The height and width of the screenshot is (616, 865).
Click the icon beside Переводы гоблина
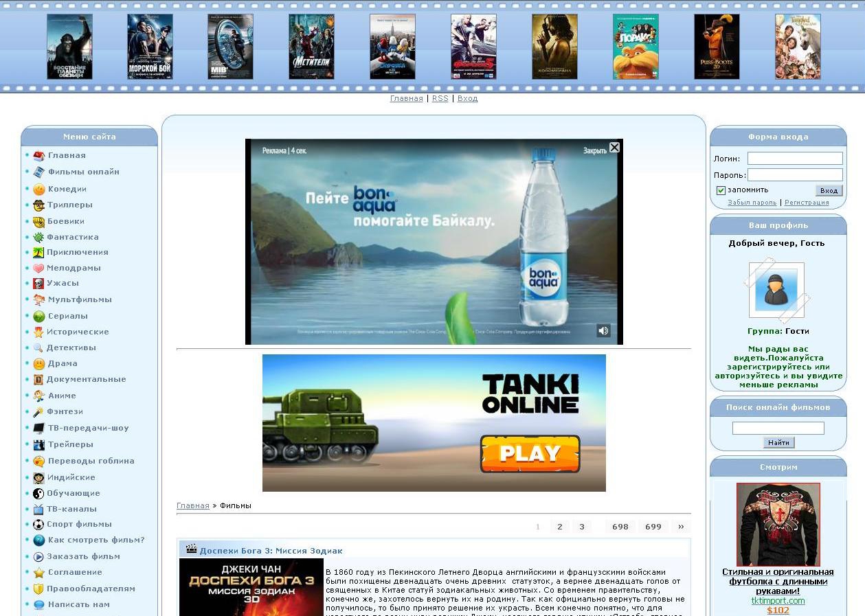pos(38,461)
